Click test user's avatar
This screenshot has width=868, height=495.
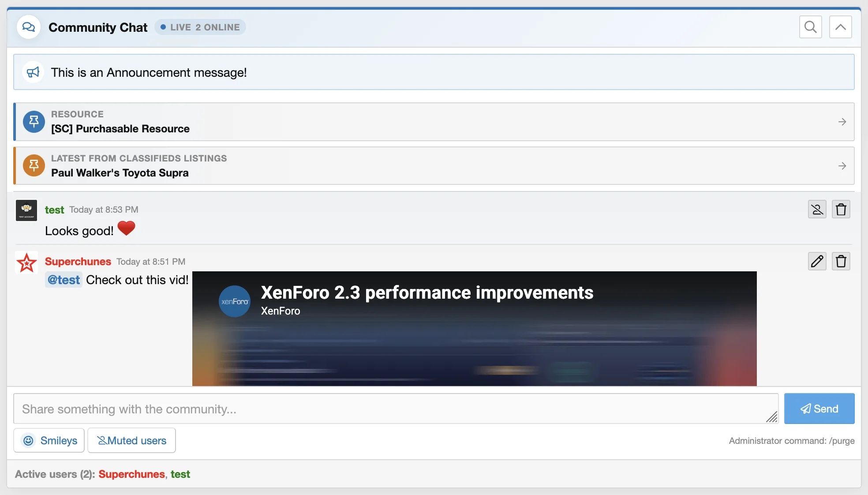coord(26,210)
